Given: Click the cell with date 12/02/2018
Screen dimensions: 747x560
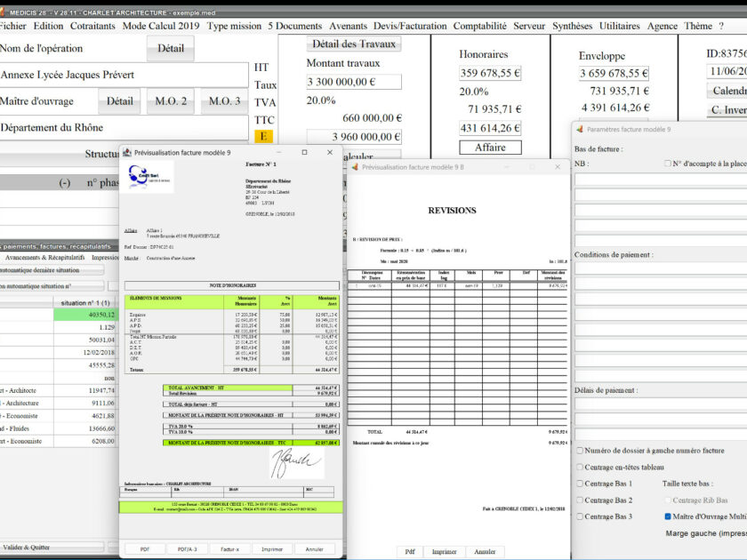Looking at the screenshot, I should click(x=84, y=352).
